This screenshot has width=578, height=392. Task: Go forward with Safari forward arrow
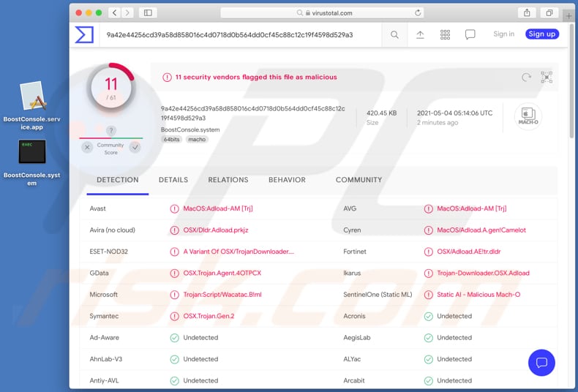click(127, 13)
